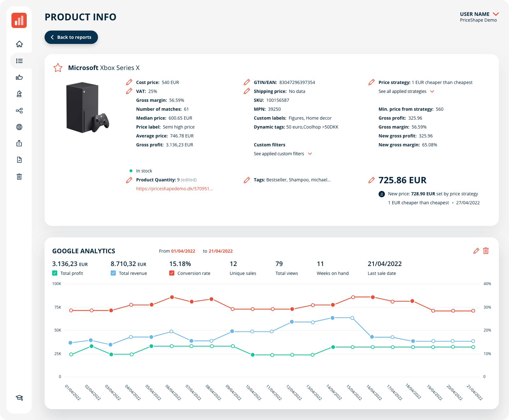This screenshot has height=420, width=509.
Task: Edit the Cost price with pencil icon
Action: pos(129,82)
